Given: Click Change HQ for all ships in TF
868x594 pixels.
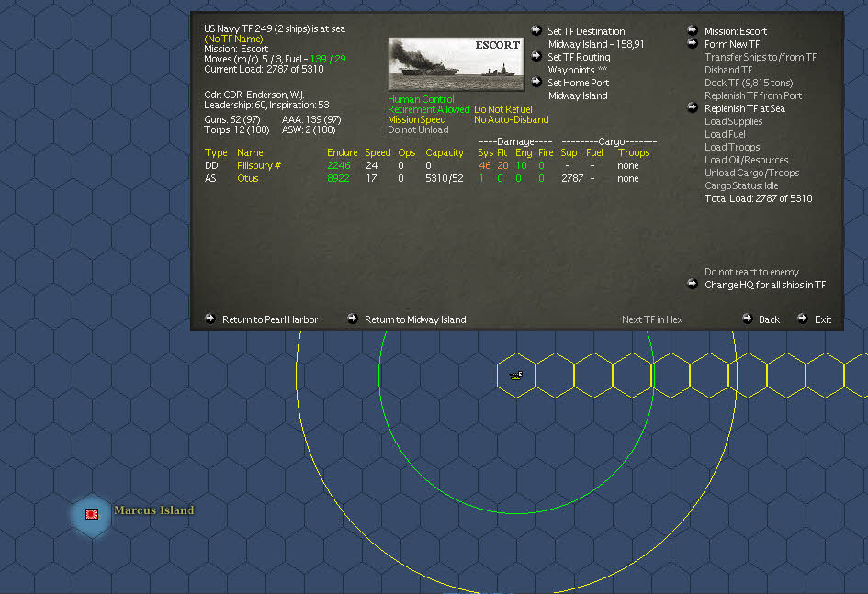Looking at the screenshot, I should (x=765, y=285).
